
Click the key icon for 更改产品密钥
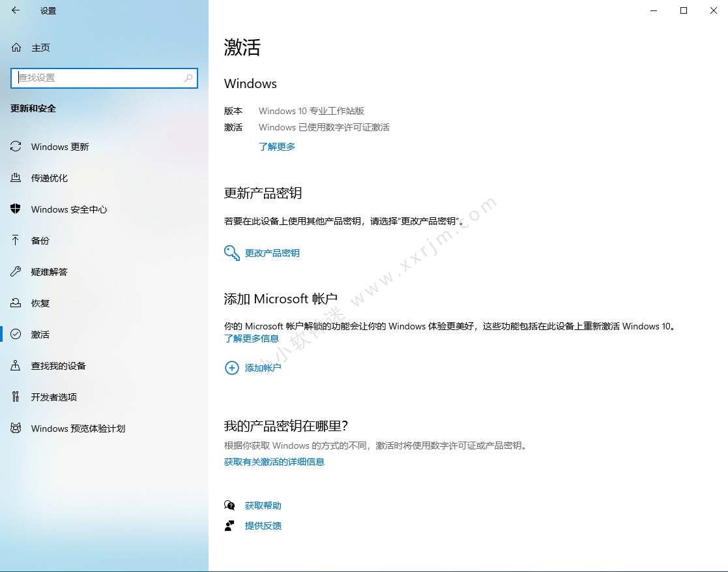[231, 253]
